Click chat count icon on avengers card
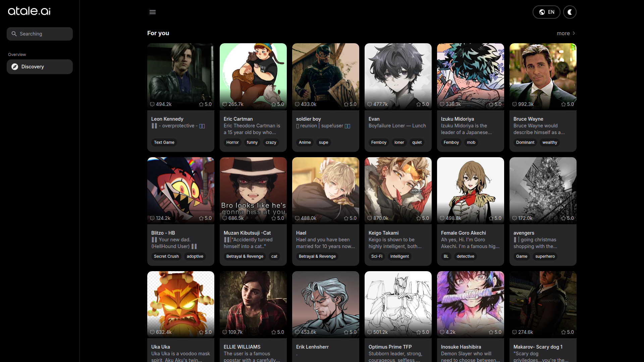The height and width of the screenshot is (362, 644). (x=515, y=218)
